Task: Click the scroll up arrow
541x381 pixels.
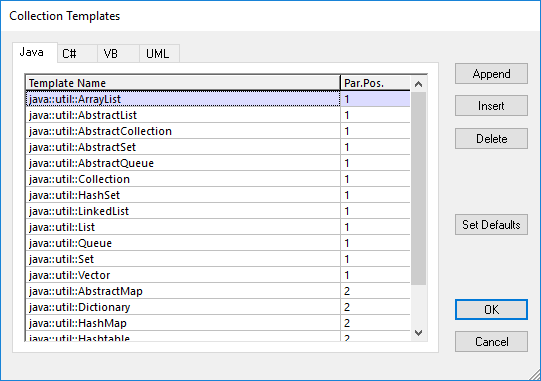Action: [419, 84]
